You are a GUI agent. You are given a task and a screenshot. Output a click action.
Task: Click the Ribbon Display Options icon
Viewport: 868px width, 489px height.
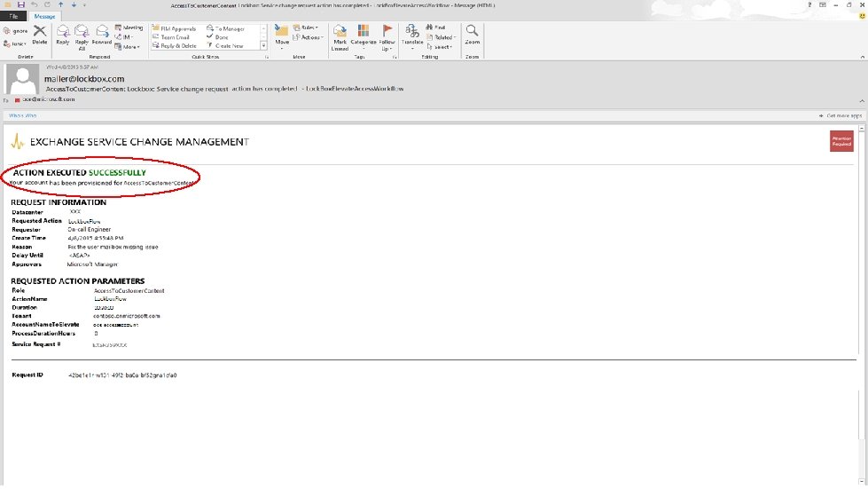[823, 4]
